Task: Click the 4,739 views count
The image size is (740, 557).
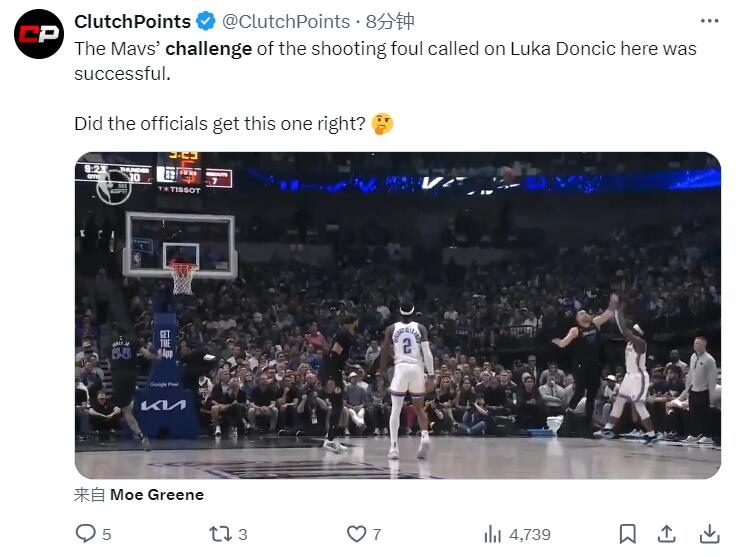Action: point(530,534)
